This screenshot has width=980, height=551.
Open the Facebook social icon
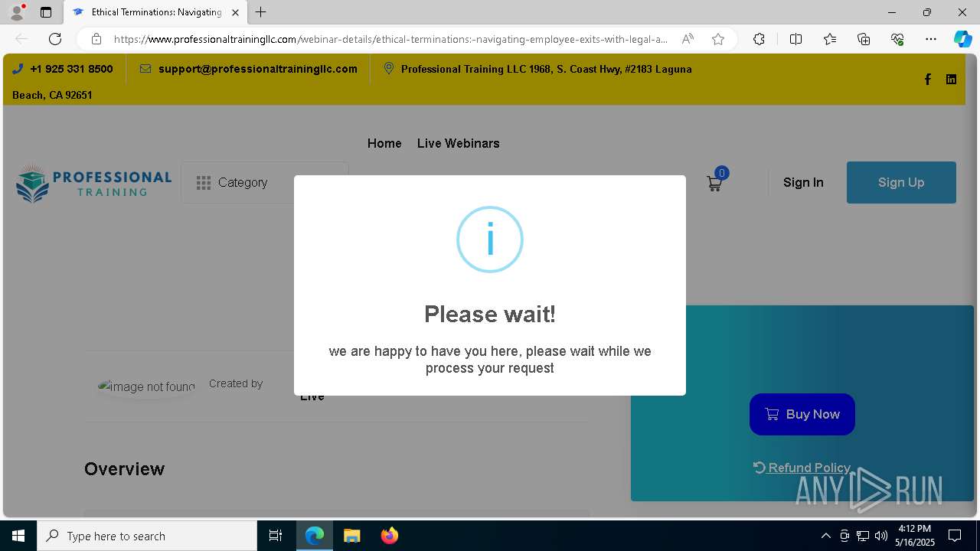[x=927, y=80]
